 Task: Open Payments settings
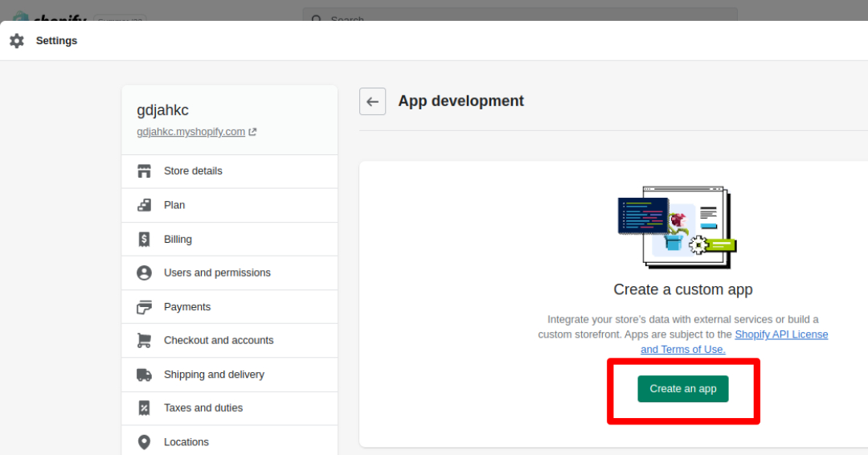[x=230, y=306]
